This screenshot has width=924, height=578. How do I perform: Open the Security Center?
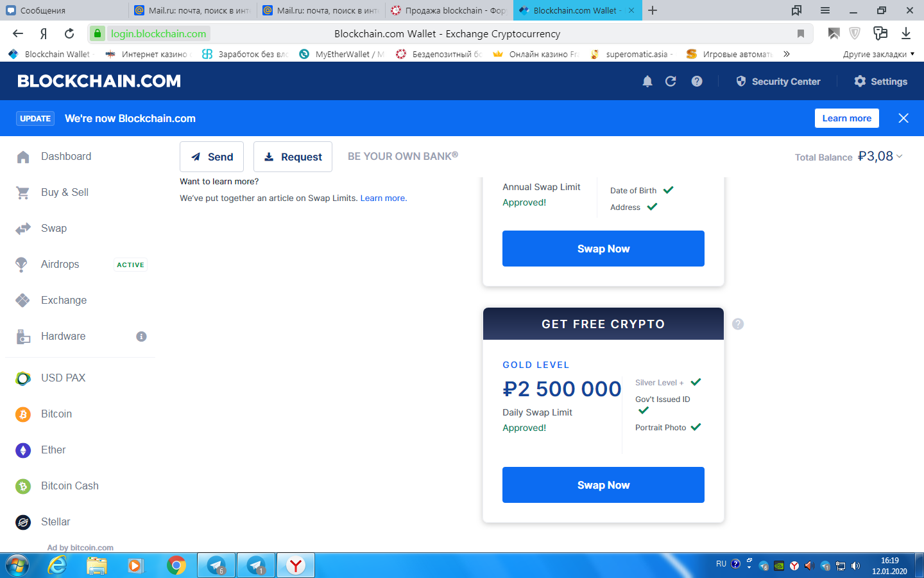tap(778, 82)
